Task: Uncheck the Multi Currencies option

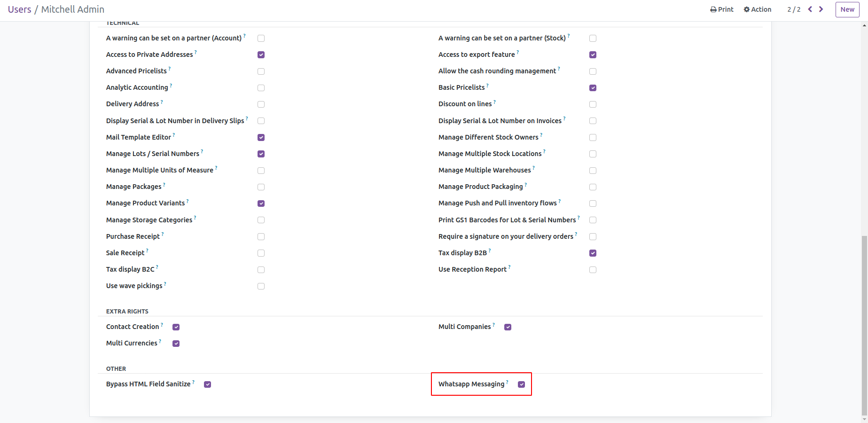Action: pos(176,344)
